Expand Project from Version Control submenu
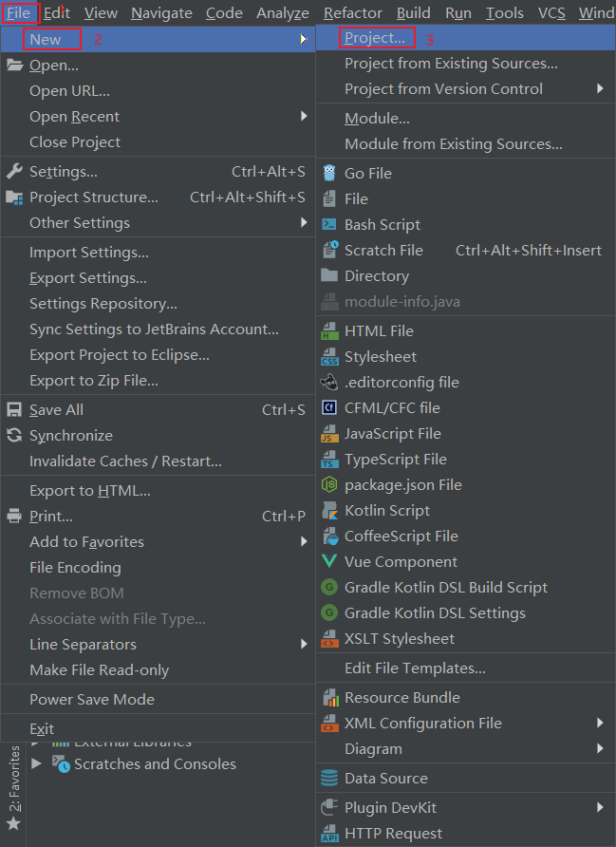 click(x=600, y=88)
